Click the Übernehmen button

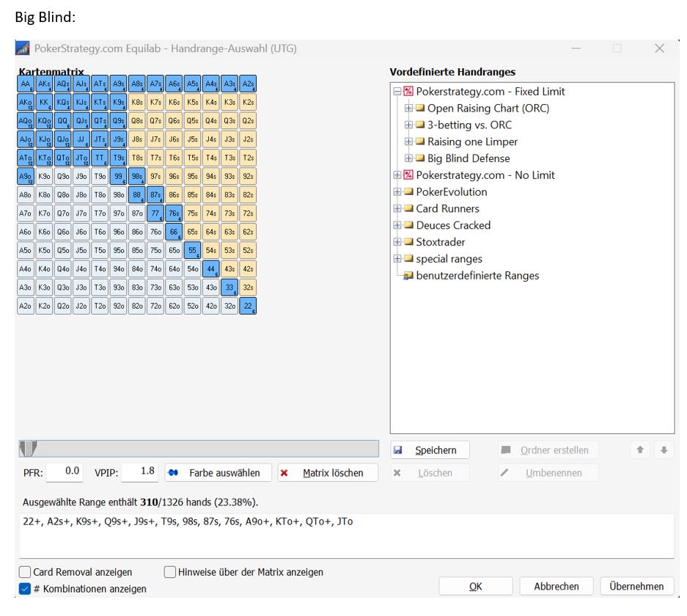[636, 586]
